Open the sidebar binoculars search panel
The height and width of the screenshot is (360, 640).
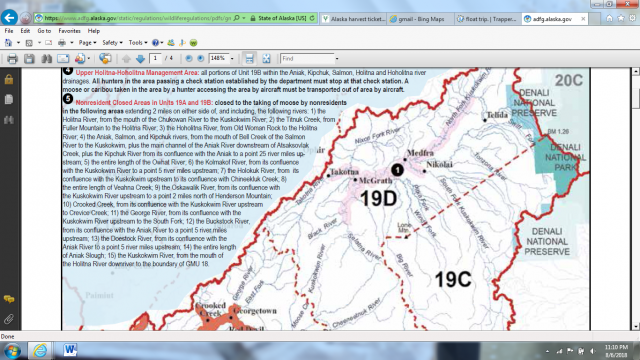(9, 119)
